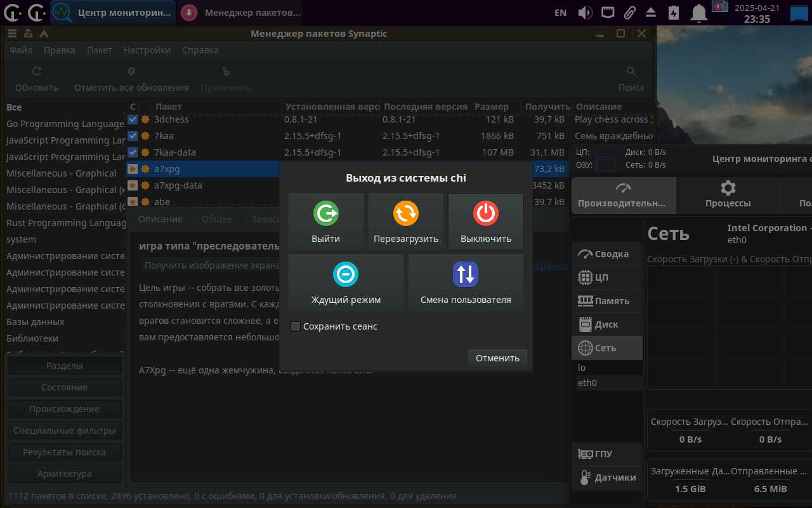This screenshot has width=812, height=508.
Task: Select the red Выключить power icon
Action: (x=486, y=213)
